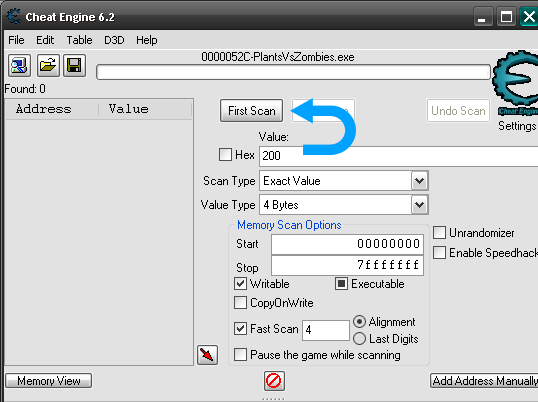
Task: Open the D3D menu
Action: pyautogui.click(x=114, y=40)
